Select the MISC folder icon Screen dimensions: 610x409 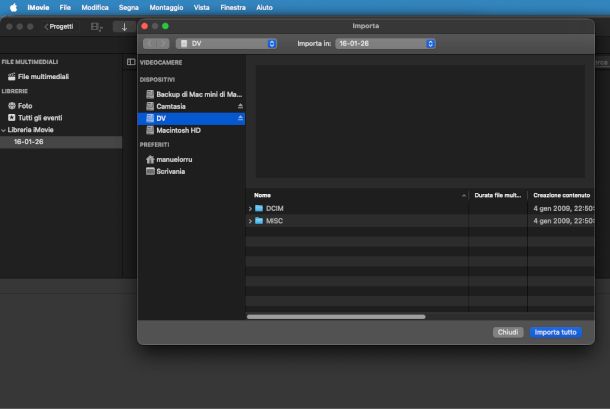pos(259,221)
